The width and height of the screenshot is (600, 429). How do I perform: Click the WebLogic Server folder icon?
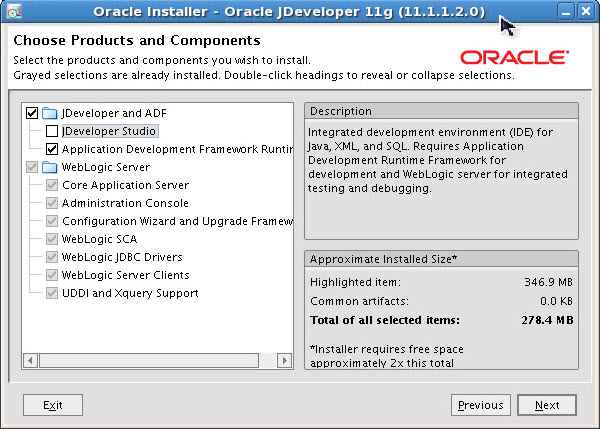tap(50, 167)
